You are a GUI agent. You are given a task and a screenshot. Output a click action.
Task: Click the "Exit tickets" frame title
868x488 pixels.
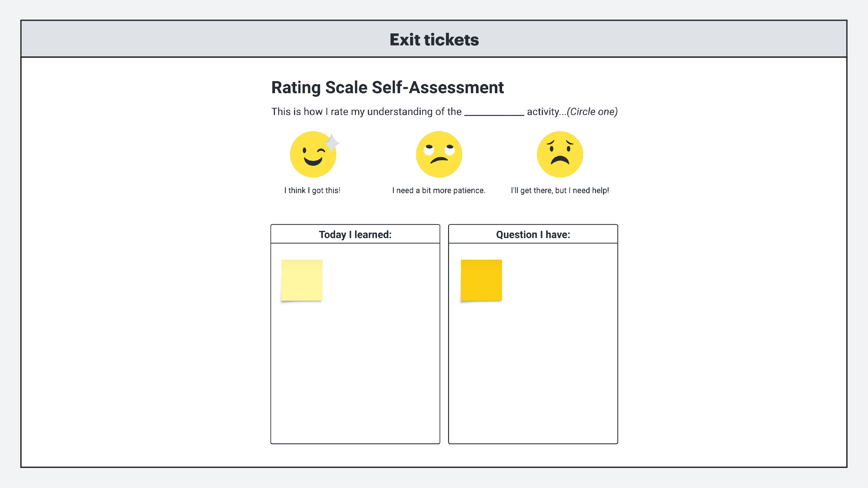[x=434, y=40]
